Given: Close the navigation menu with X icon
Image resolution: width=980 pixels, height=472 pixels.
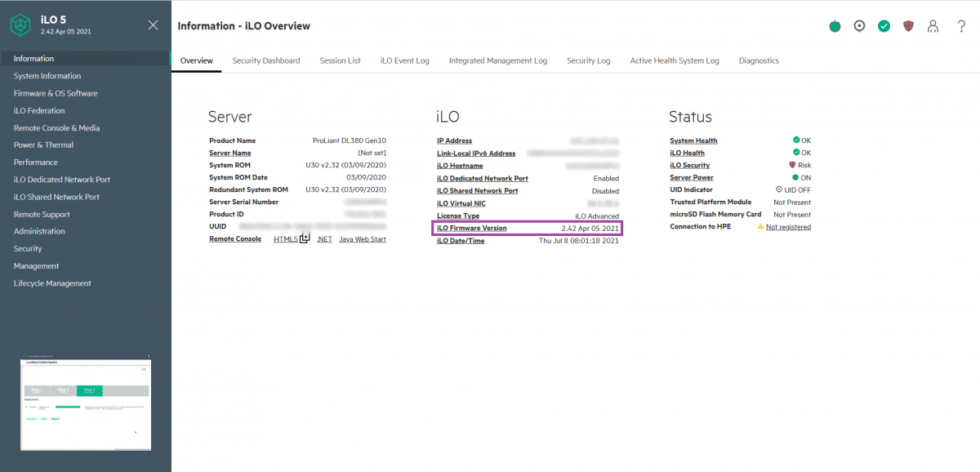Looking at the screenshot, I should (x=153, y=25).
